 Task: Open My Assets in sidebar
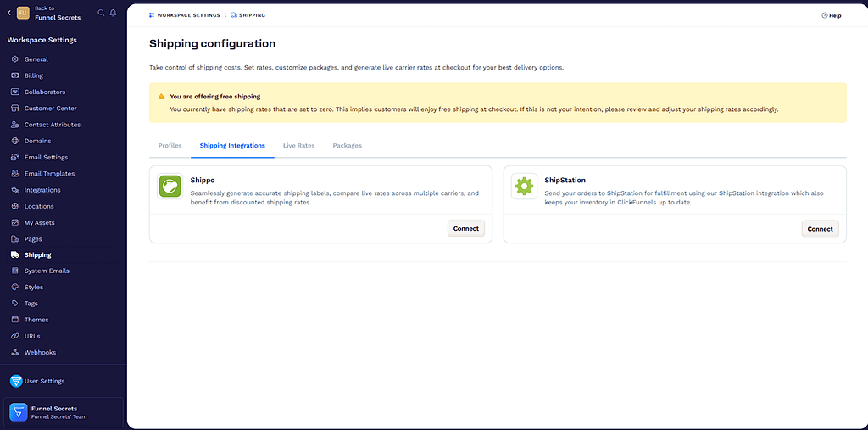(39, 223)
